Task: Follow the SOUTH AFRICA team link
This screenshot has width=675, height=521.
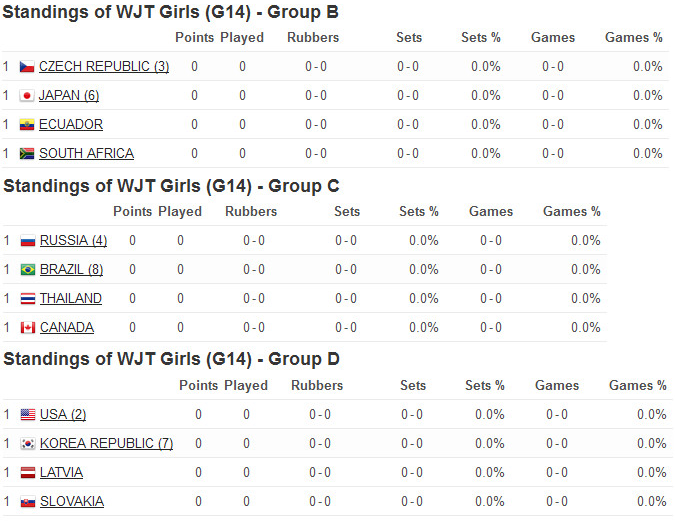Action: pos(86,154)
